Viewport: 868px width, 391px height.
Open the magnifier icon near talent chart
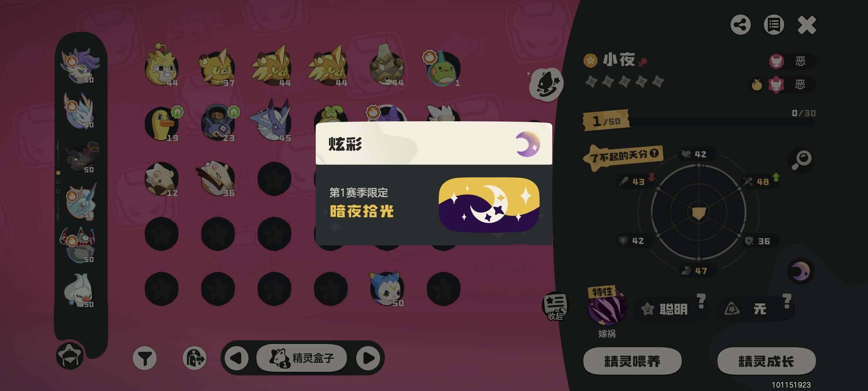click(x=801, y=160)
